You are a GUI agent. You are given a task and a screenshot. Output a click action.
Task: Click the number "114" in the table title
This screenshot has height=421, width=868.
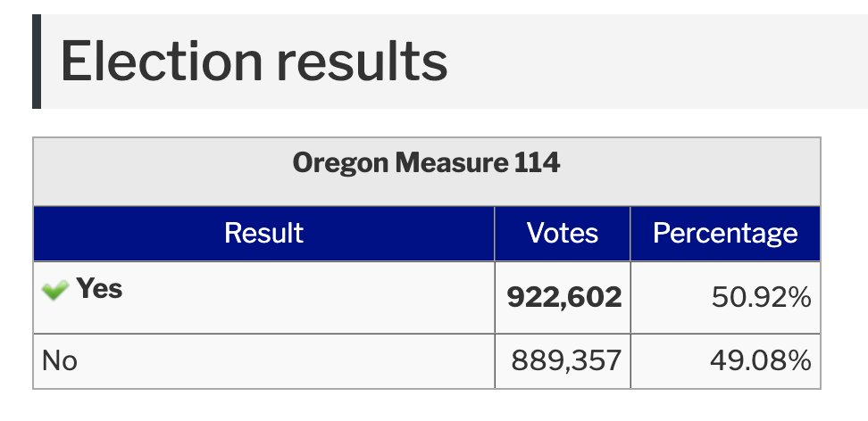[x=538, y=163]
